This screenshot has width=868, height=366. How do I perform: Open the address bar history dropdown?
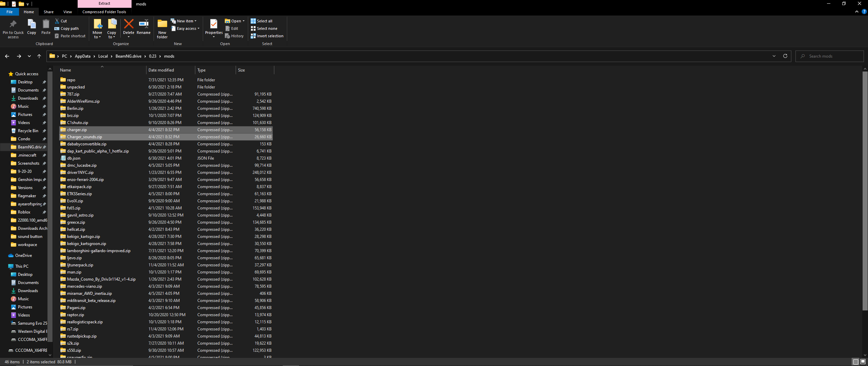[774, 56]
